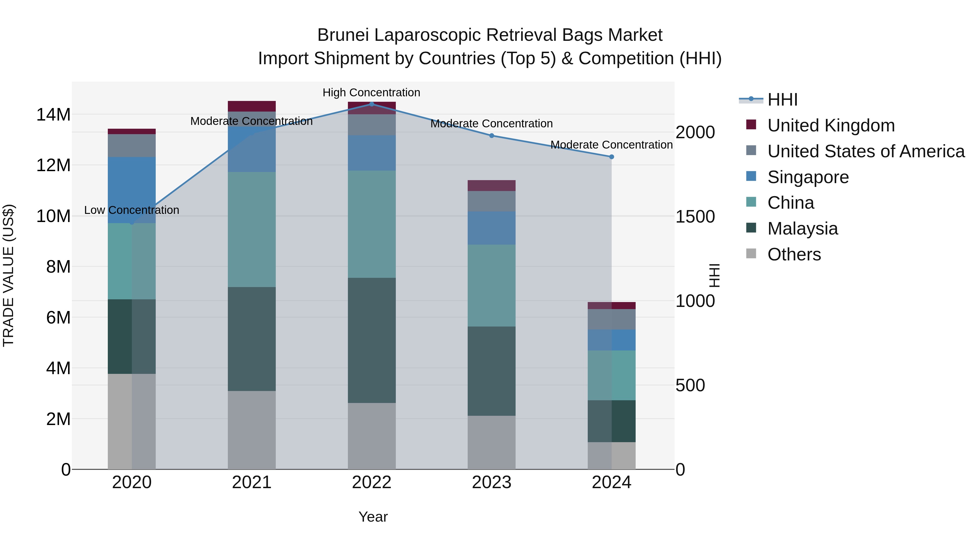This screenshot has width=980, height=551.
Task: Click the 2022 Others bar segment
Action: pyautogui.click(x=372, y=436)
